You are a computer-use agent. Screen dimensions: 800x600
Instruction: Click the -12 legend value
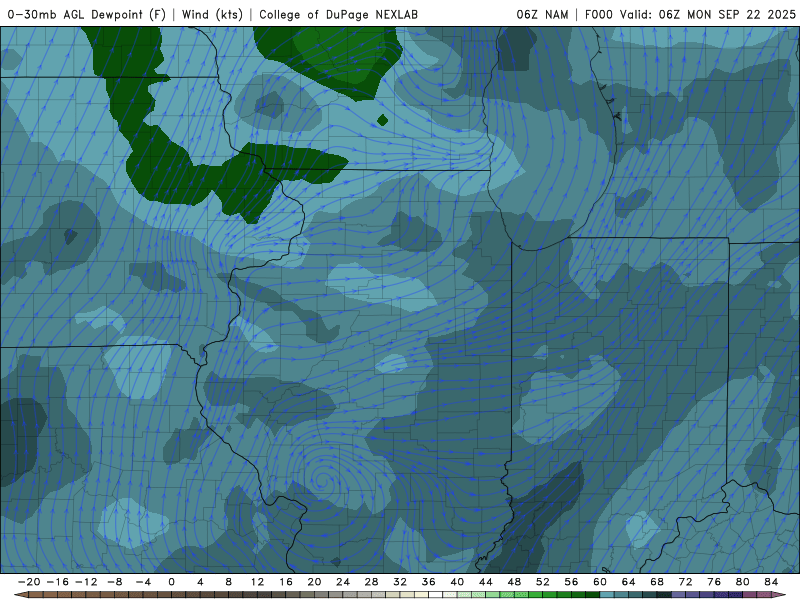[86, 582]
